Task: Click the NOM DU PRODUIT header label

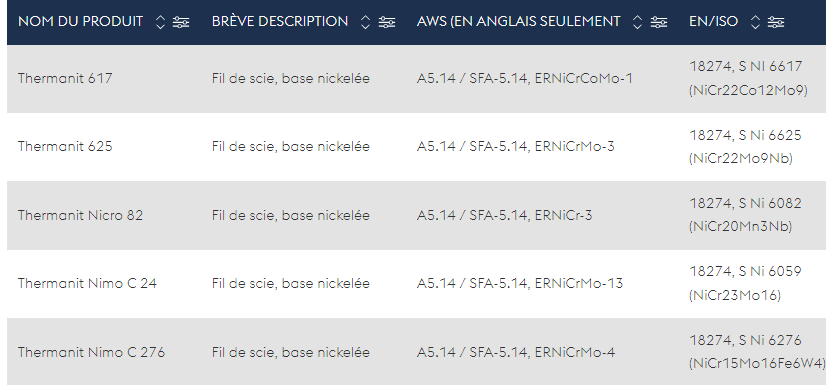Action: click(80, 22)
